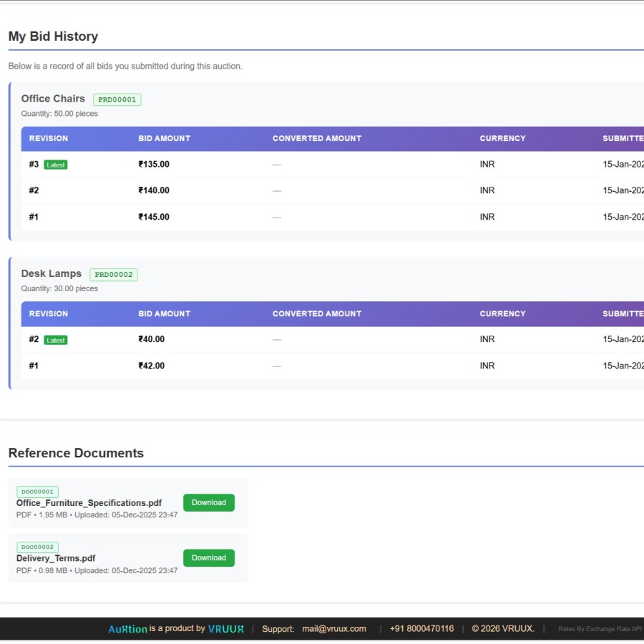This screenshot has width=644, height=644.
Task: Click the Auxtion logo in footer
Action: point(127,629)
